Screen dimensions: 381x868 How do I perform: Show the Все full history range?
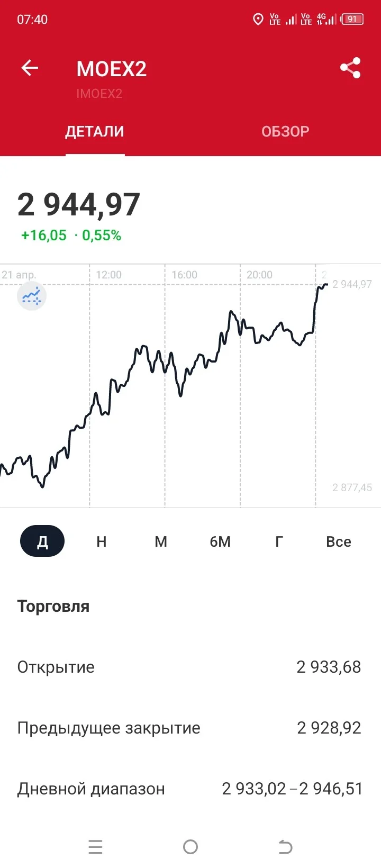click(339, 541)
